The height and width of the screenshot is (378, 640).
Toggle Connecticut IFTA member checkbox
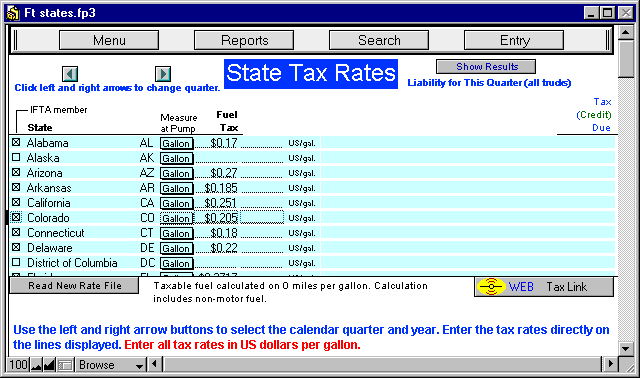[16, 232]
